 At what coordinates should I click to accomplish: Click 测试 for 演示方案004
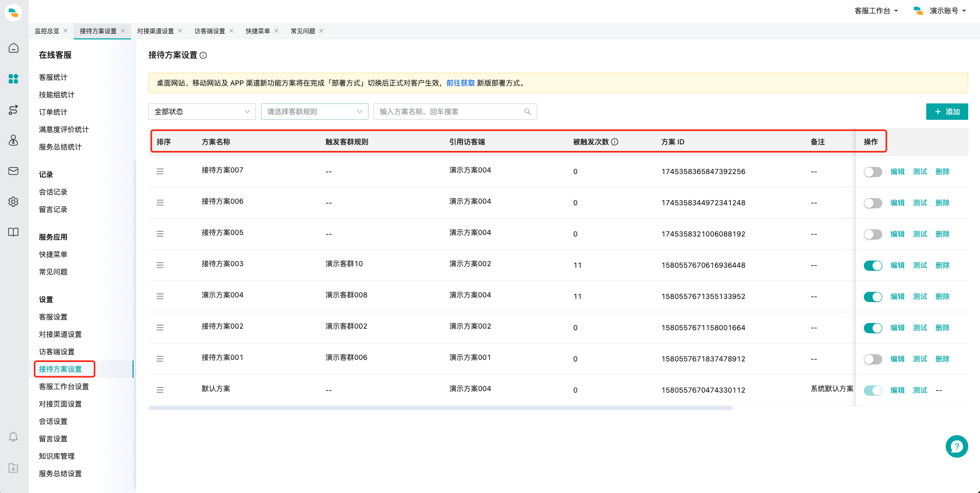pos(920,296)
